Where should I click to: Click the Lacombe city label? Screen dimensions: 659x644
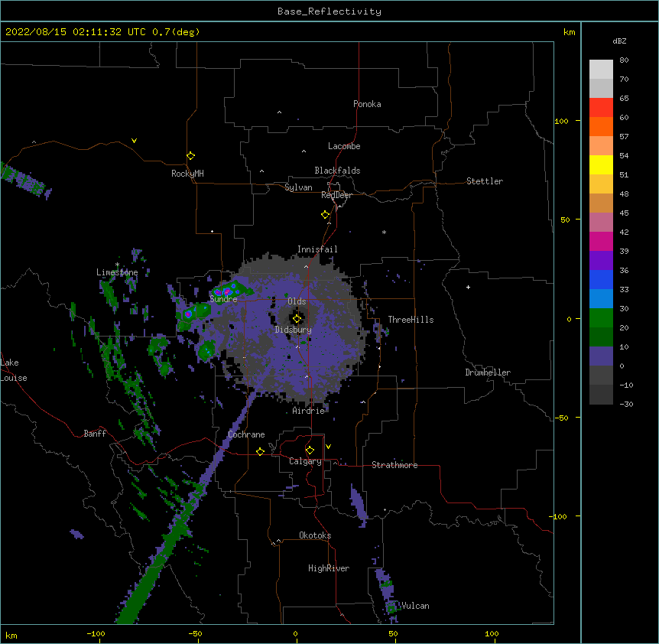[344, 146]
